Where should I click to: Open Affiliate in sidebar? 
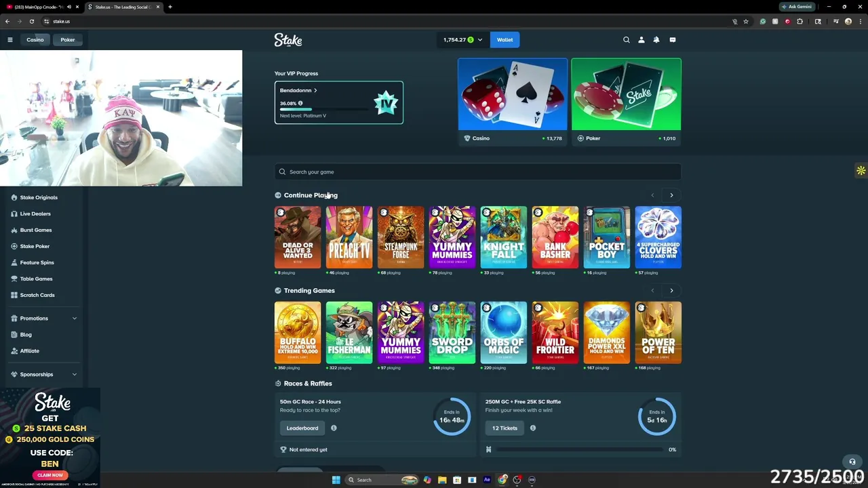pos(29,351)
